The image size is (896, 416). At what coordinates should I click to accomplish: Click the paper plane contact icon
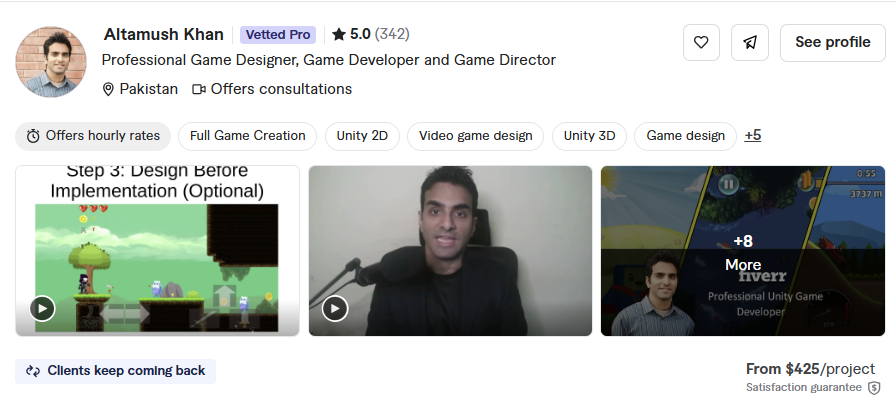750,42
